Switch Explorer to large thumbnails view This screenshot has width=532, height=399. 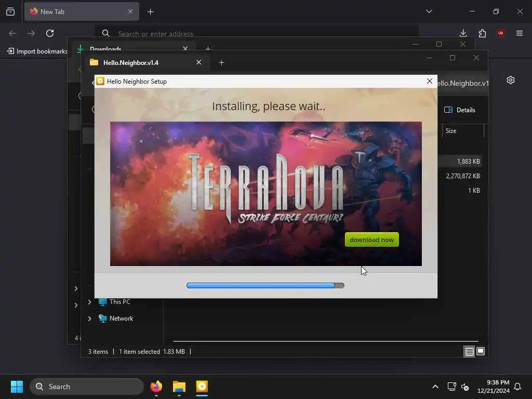click(481, 352)
